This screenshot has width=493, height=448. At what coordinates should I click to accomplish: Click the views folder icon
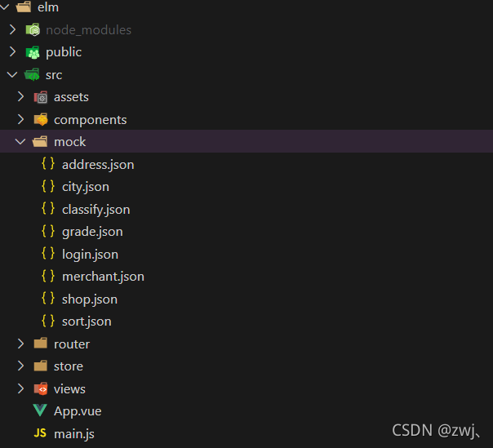tap(41, 388)
